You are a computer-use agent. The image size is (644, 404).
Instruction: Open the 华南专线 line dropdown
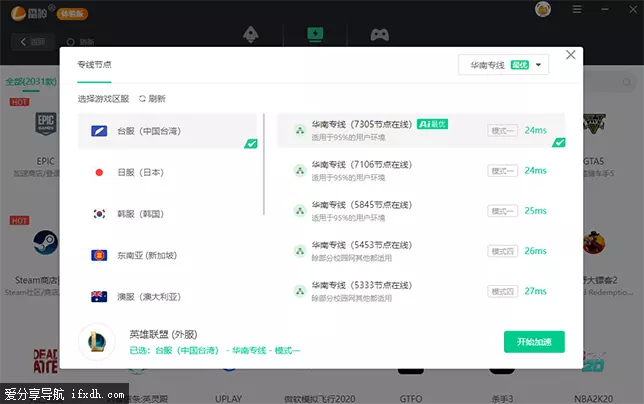coord(504,65)
